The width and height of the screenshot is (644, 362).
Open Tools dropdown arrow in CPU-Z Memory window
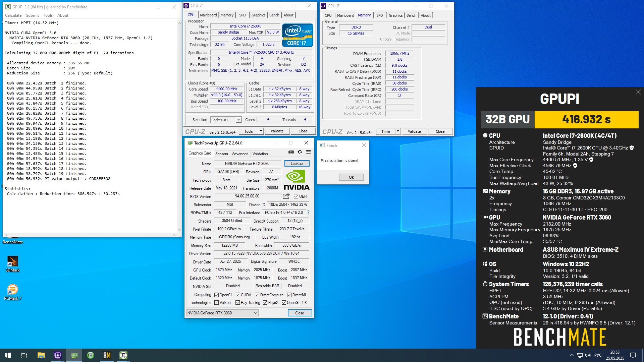pos(398,131)
